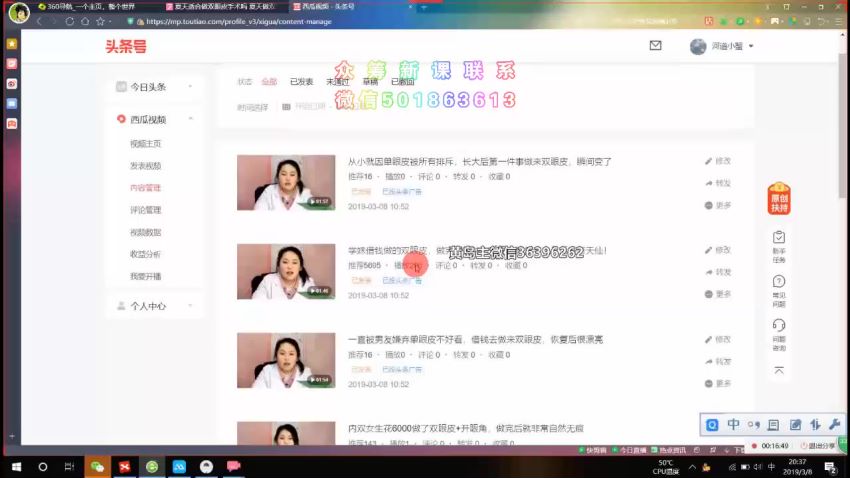Toggle 中 Chinese mode on IME toolbar

(x=733, y=425)
